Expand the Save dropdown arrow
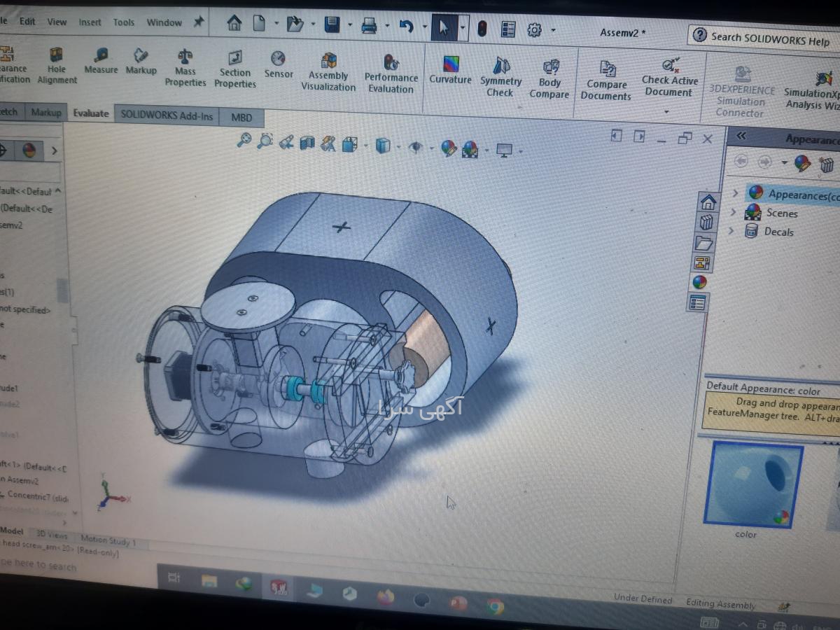 click(349, 26)
